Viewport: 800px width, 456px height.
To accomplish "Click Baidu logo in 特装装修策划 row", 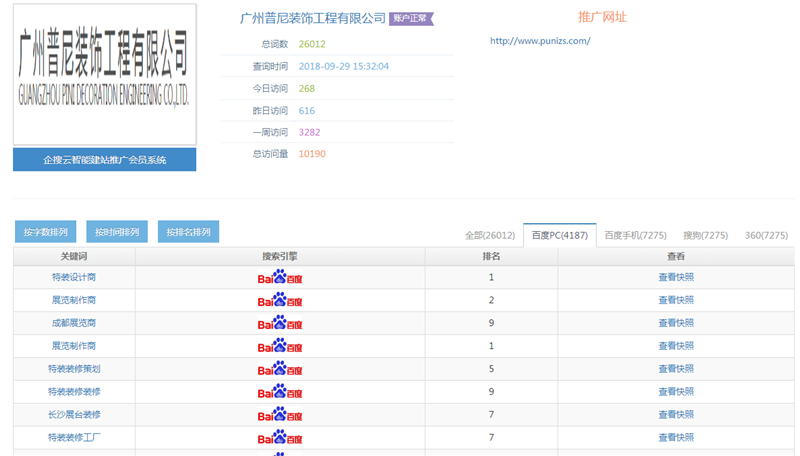I will point(280,369).
